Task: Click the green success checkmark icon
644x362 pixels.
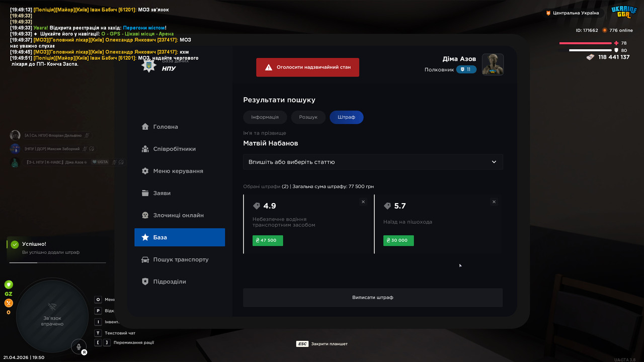Action: click(x=15, y=244)
